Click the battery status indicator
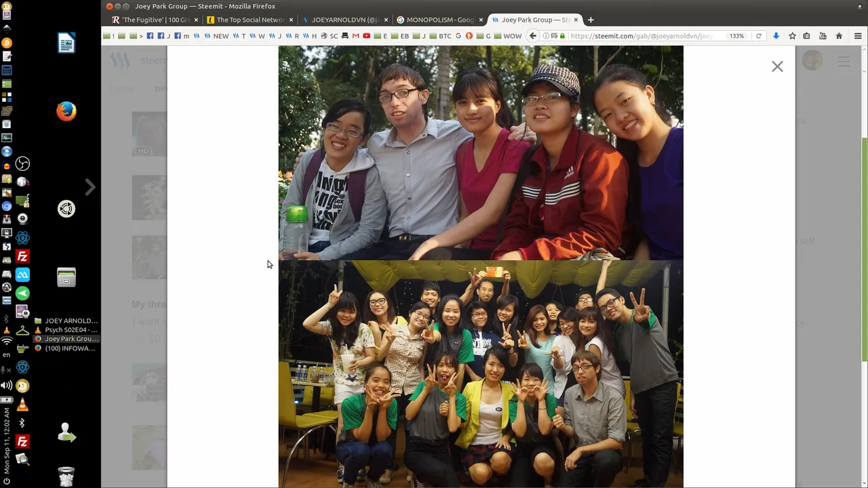The width and height of the screenshot is (868, 488). (x=7, y=400)
